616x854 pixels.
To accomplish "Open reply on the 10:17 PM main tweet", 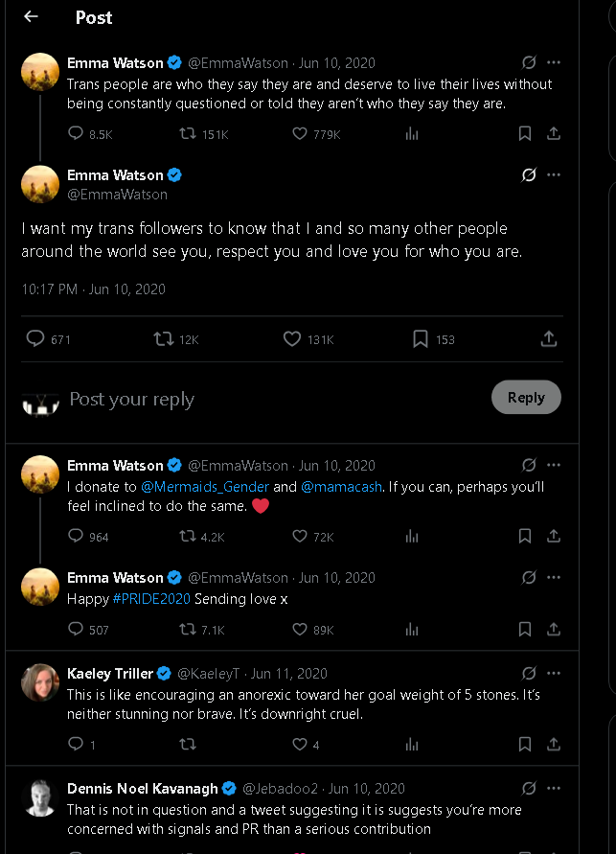I will (35, 338).
